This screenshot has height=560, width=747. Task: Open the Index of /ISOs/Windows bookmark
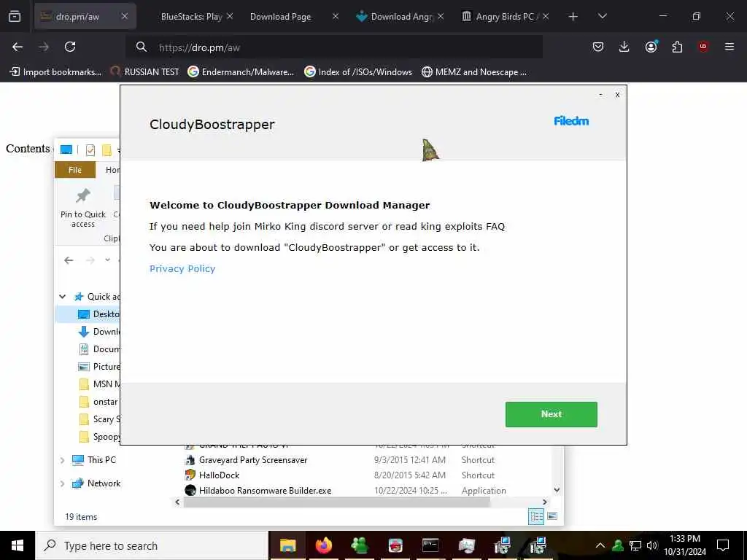pos(358,72)
